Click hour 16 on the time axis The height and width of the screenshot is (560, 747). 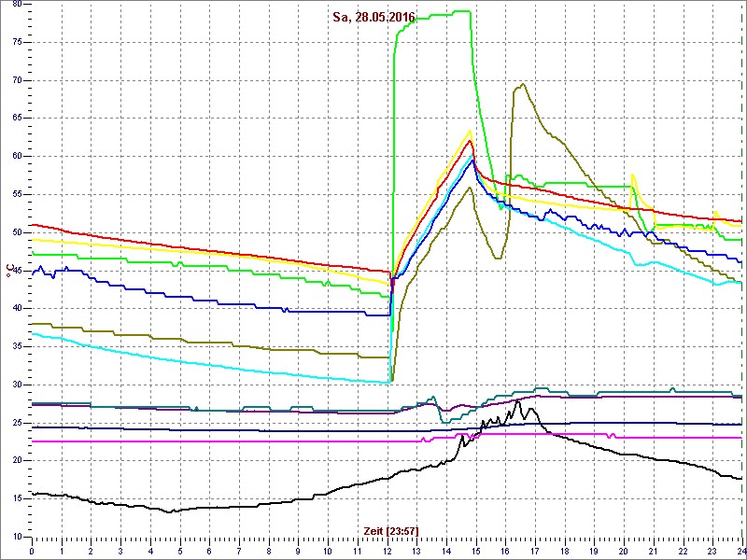pyautogui.click(x=505, y=550)
